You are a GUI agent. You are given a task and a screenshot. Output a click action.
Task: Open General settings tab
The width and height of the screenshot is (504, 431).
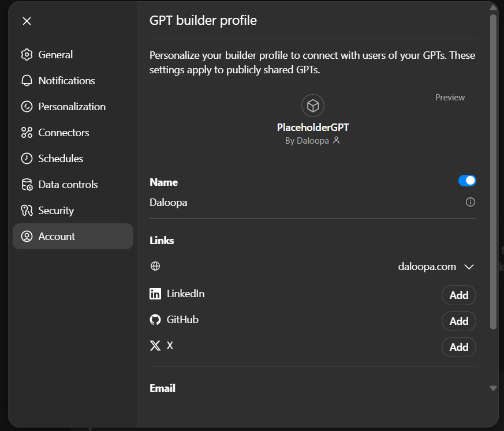click(x=55, y=55)
